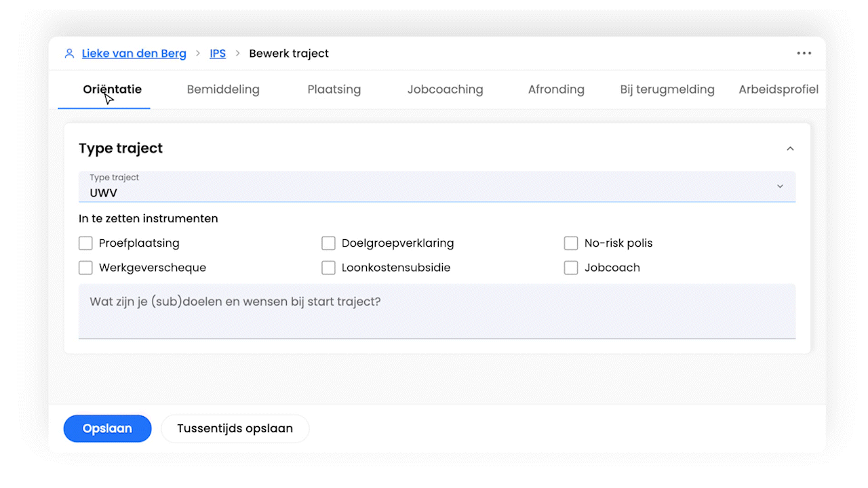Tick the Proefplaatsing checkbox
The width and height of the screenshot is (868, 488).
coord(85,243)
